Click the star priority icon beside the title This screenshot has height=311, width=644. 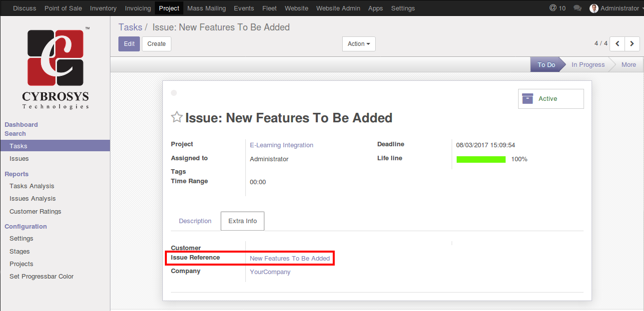(177, 117)
